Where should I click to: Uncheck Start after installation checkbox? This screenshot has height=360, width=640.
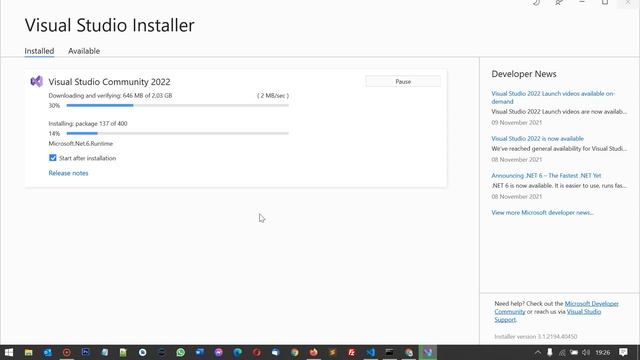coord(53,158)
